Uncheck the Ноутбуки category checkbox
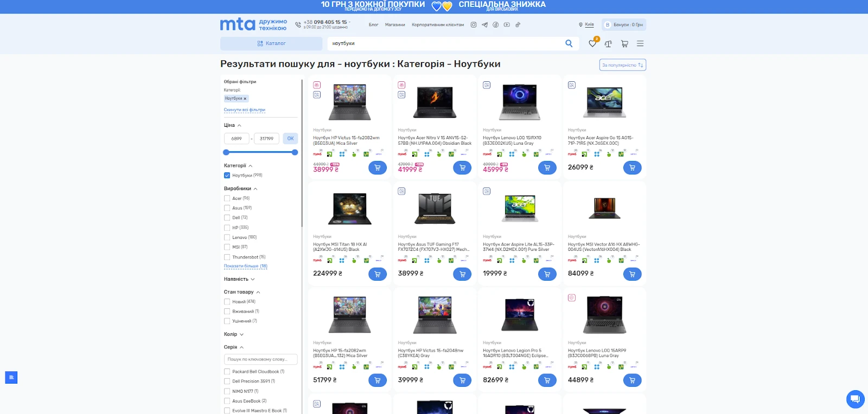Viewport: 868px width, 414px height. (227, 176)
